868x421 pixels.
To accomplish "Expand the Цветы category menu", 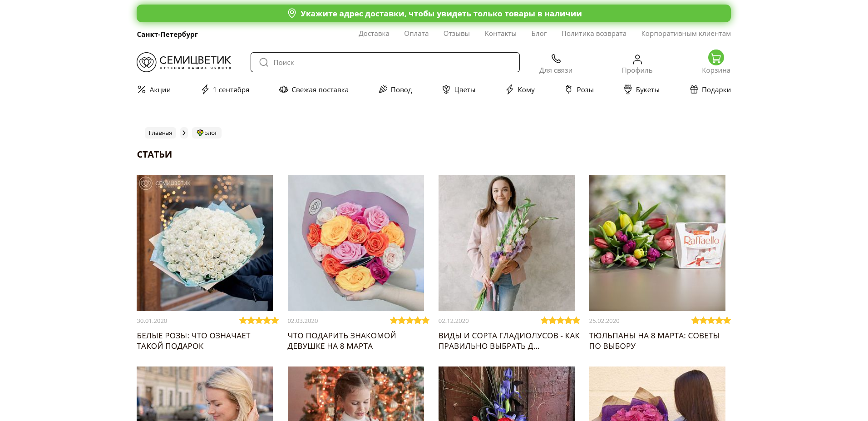I will pyautogui.click(x=459, y=90).
